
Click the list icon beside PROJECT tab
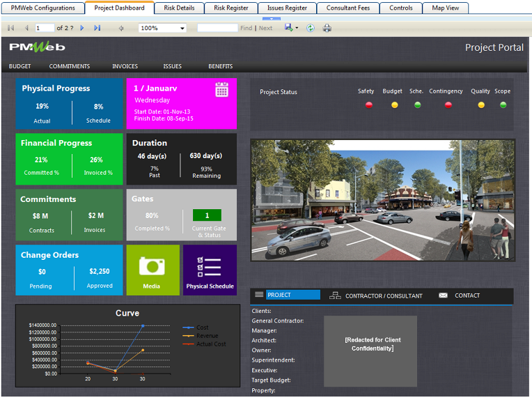(259, 294)
